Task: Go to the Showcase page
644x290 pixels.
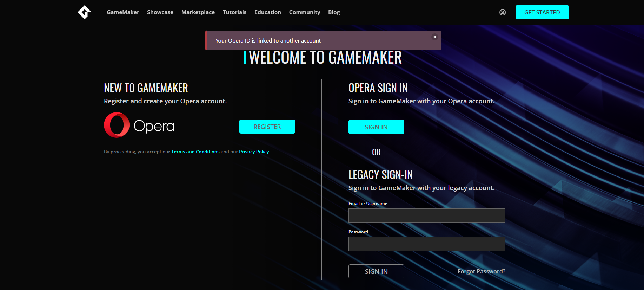Action: (160, 12)
